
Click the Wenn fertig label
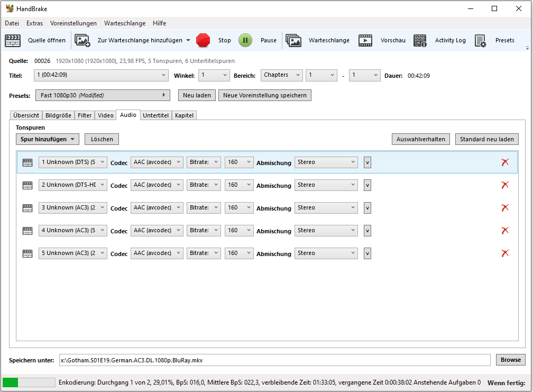[x=507, y=383]
